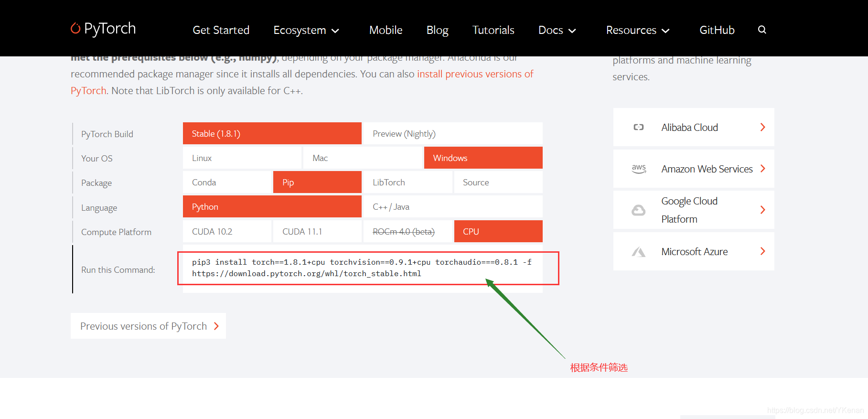Select the Source package option
Viewport: 868px width, 419px height.
(x=498, y=182)
